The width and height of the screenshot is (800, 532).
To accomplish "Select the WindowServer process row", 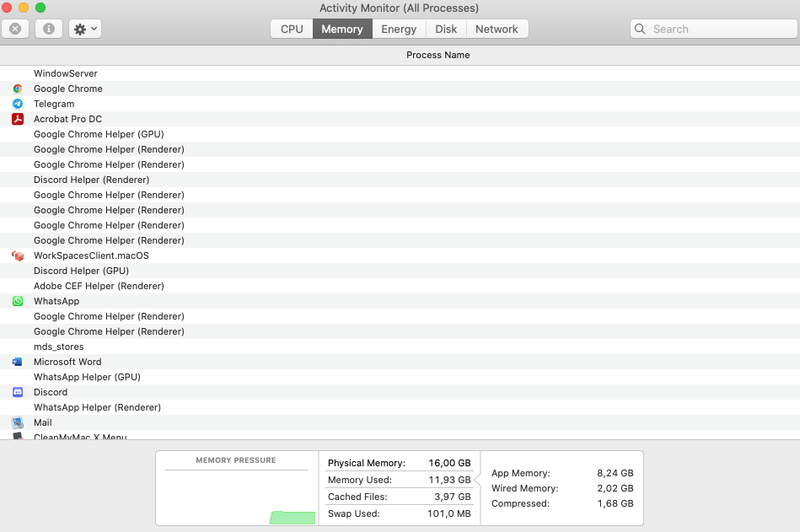I will click(x=400, y=73).
